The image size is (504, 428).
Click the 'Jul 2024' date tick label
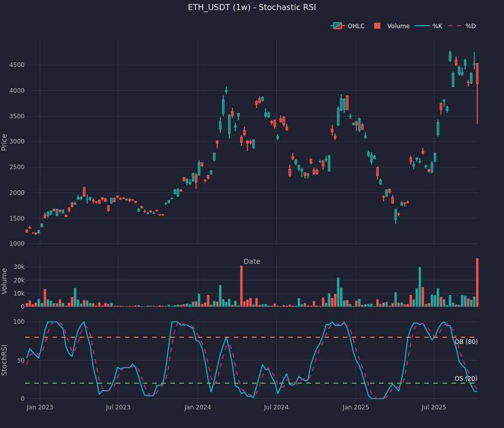(x=276, y=407)
